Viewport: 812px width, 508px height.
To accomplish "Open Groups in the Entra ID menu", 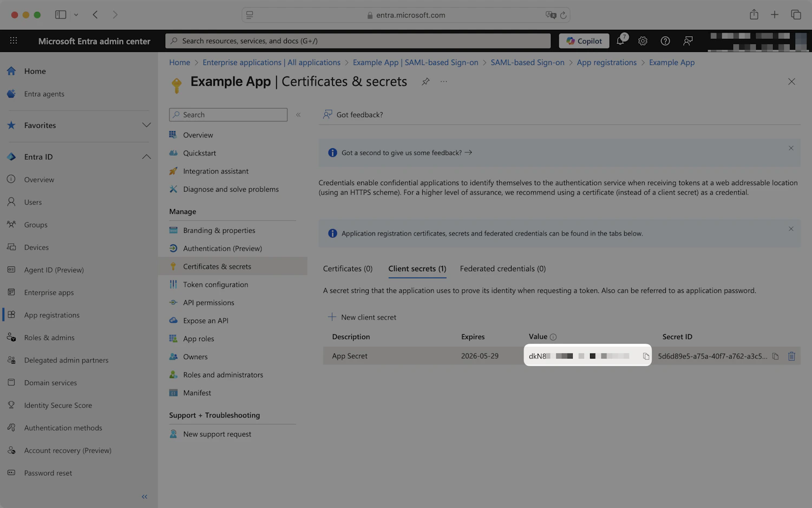I will pyautogui.click(x=36, y=225).
